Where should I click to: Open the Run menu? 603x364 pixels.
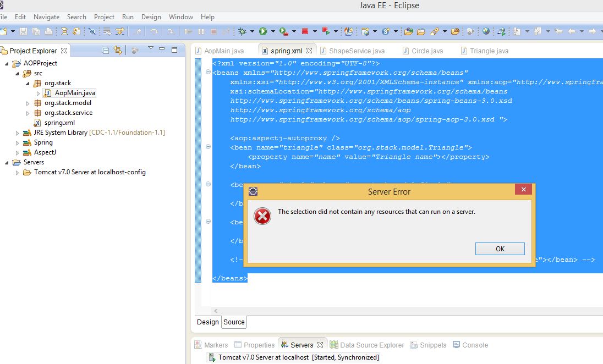coord(128,17)
